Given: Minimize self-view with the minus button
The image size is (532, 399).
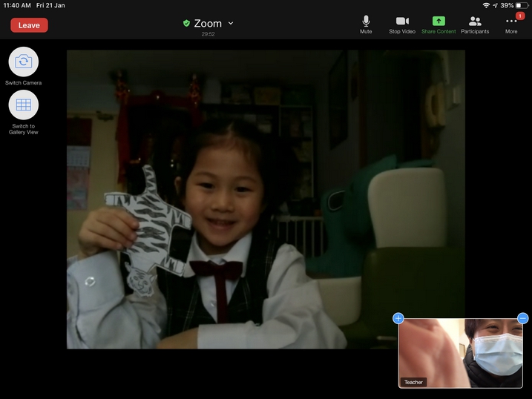Looking at the screenshot, I should (522, 318).
